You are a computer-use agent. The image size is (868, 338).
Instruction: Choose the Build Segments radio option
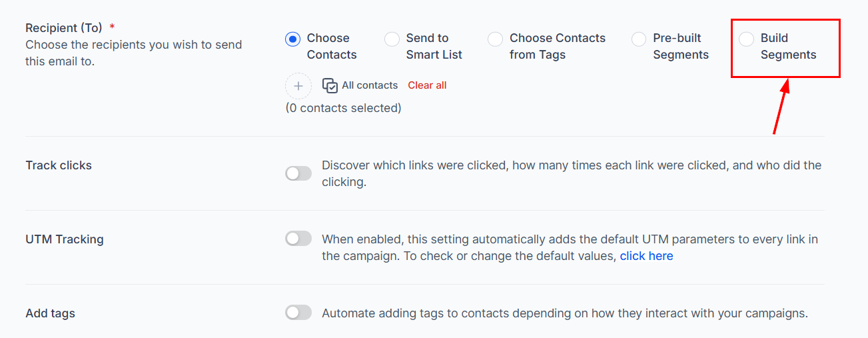coord(747,39)
